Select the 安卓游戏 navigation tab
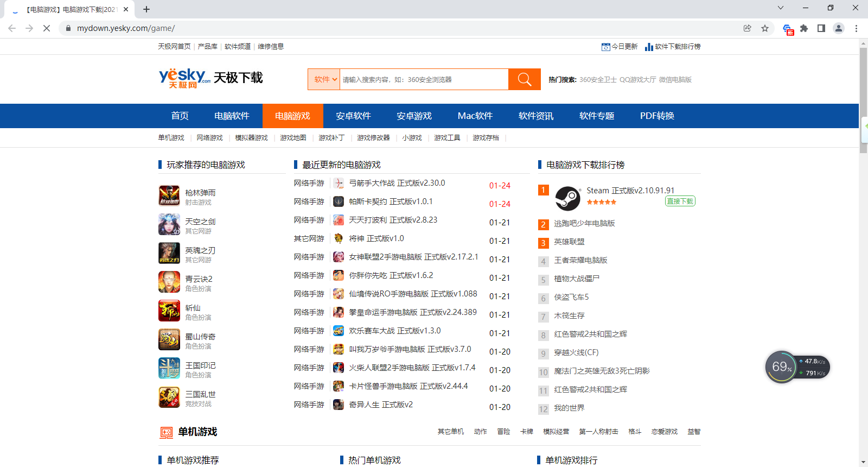Image resolution: width=868 pixels, height=467 pixels. tap(414, 116)
